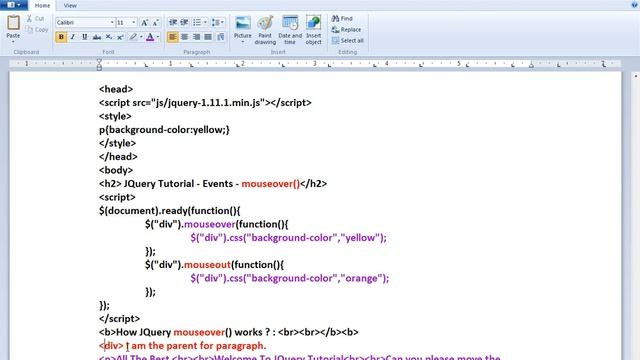Screen dimensions: 640x360
Task: Click the vertical scrollbar up arrow
Action: click(636, 76)
